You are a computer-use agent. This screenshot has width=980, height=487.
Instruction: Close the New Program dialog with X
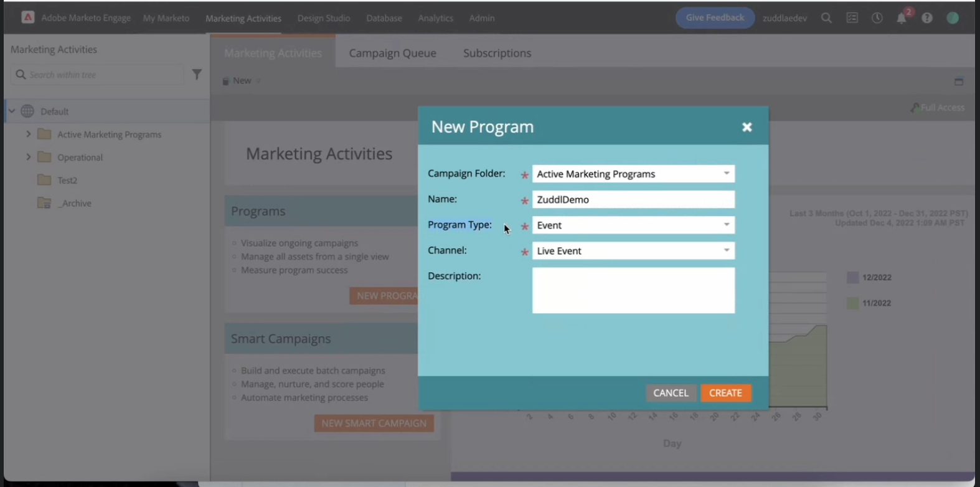(747, 127)
